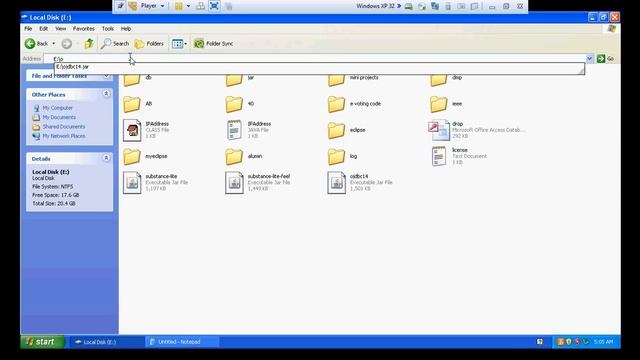The width and height of the screenshot is (640, 360).
Task: Open the Back history dropdown arrow
Action: tap(53, 43)
